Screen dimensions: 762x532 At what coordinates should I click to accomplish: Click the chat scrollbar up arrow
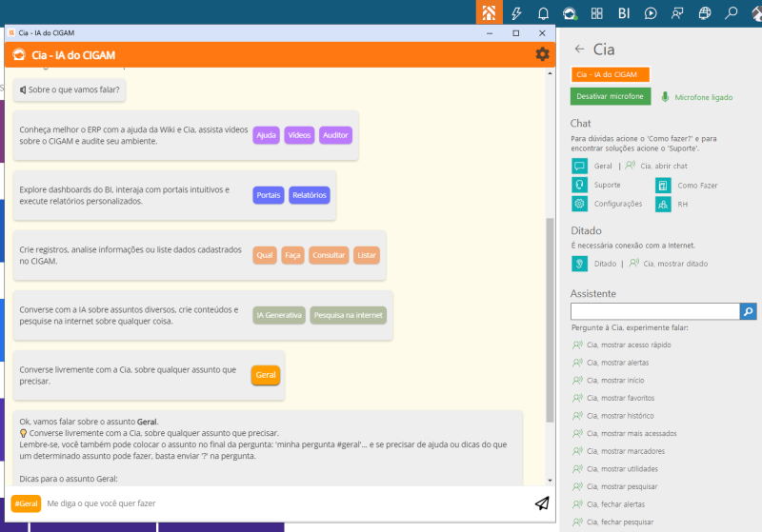pyautogui.click(x=550, y=74)
